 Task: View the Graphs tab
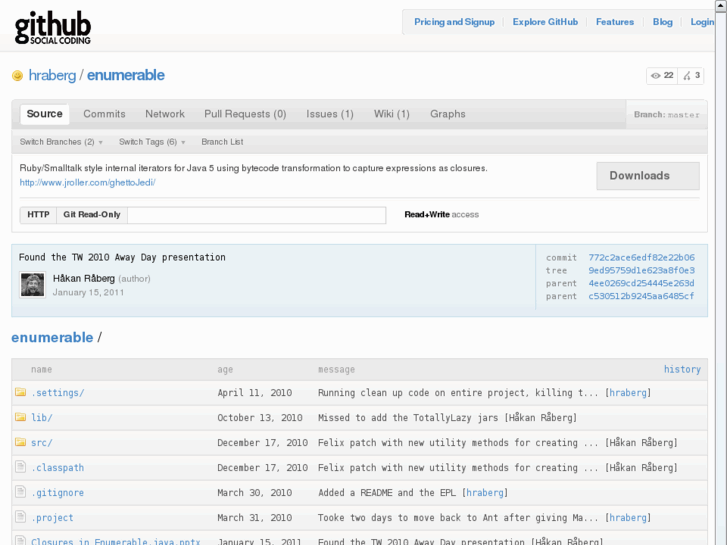pyautogui.click(x=447, y=114)
